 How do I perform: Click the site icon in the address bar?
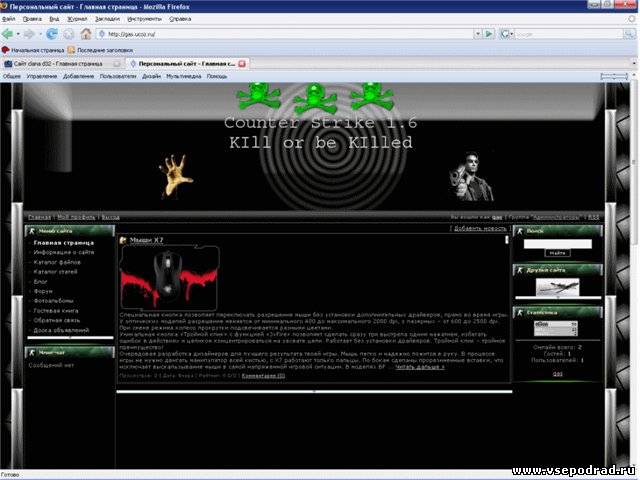pos(102,34)
